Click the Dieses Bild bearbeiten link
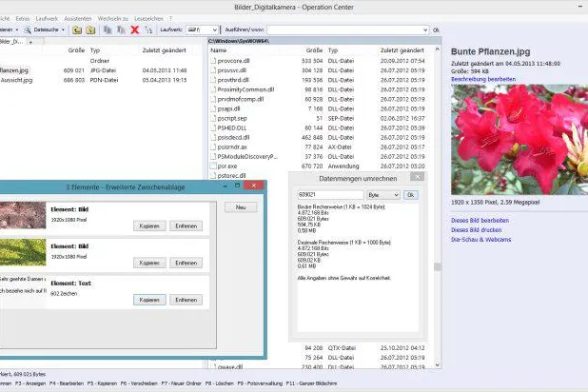Screen dimensions: 588x392 pyautogui.click(x=480, y=220)
